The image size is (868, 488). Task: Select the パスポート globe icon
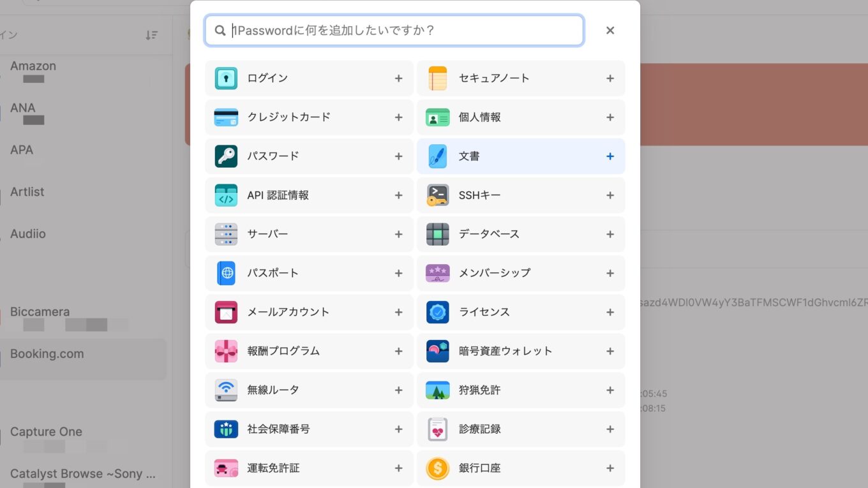225,273
